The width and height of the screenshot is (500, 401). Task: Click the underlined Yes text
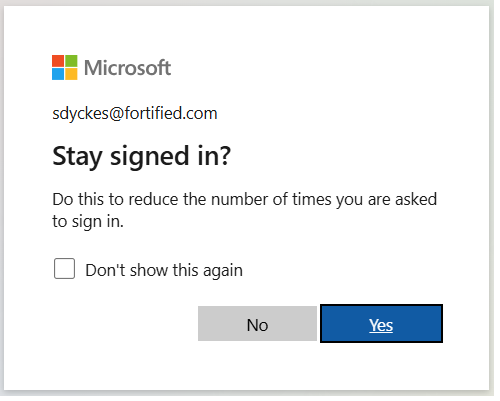(381, 325)
